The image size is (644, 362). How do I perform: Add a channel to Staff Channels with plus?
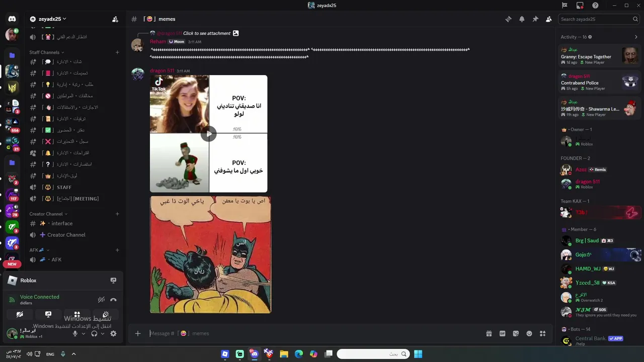click(117, 52)
